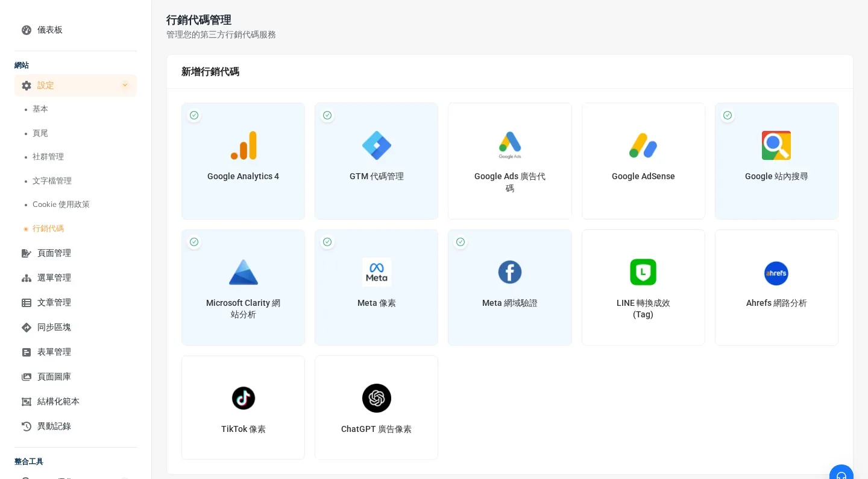868x479 pixels.
Task: Go to 社群管理 submenu item
Action: [48, 157]
